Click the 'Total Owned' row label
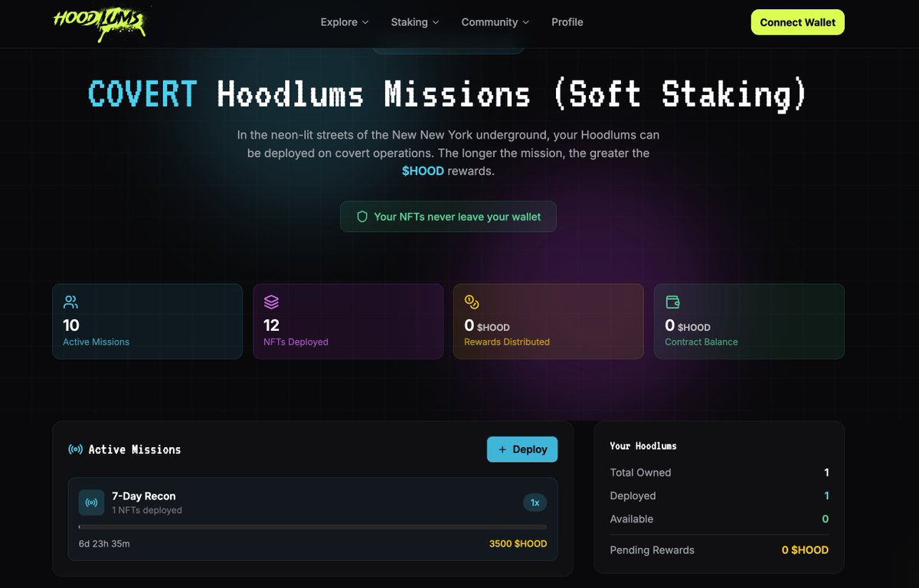 click(x=640, y=472)
